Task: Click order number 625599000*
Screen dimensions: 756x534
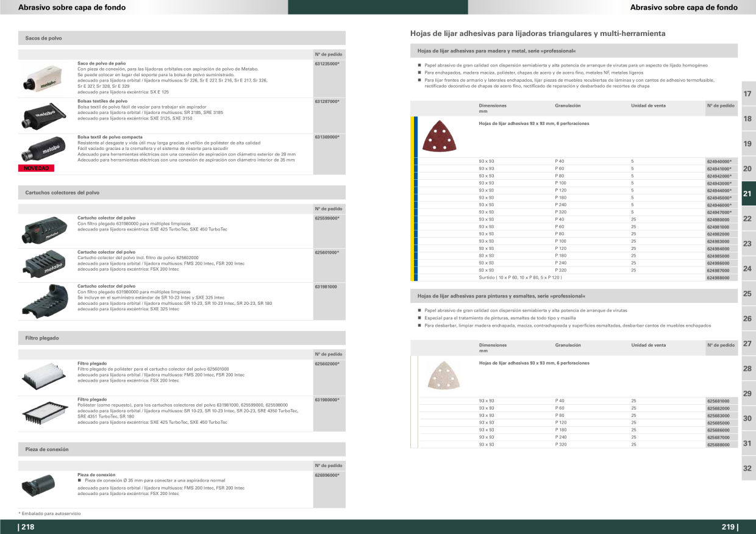Action: (327, 218)
